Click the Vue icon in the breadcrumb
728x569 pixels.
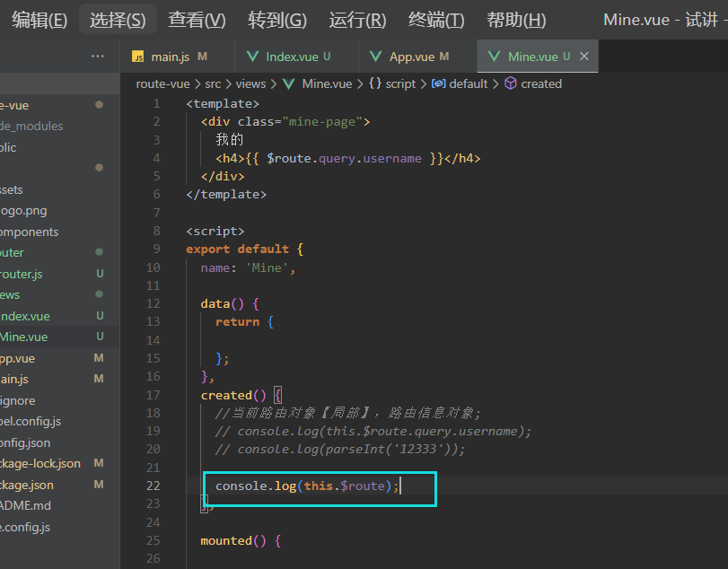tap(288, 84)
